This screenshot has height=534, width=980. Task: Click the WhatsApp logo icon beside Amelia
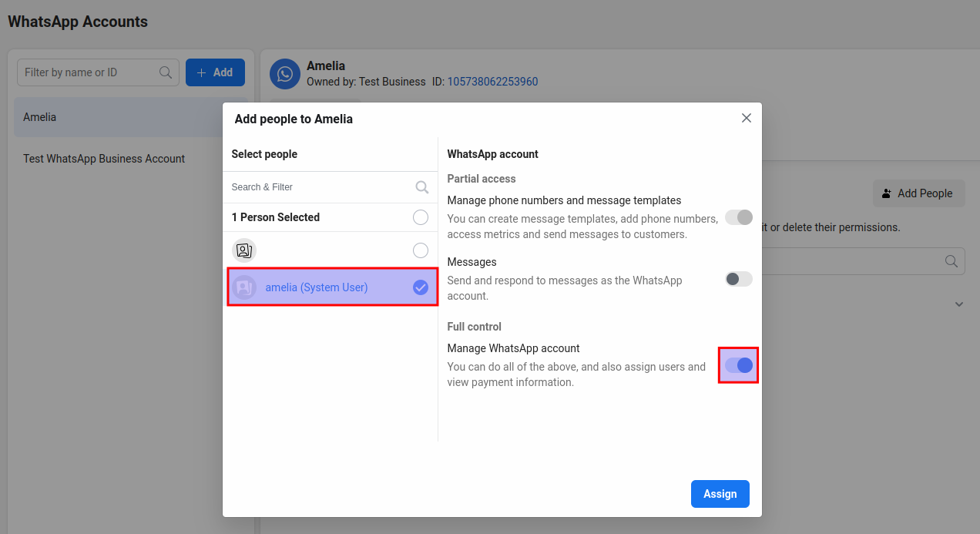point(285,74)
